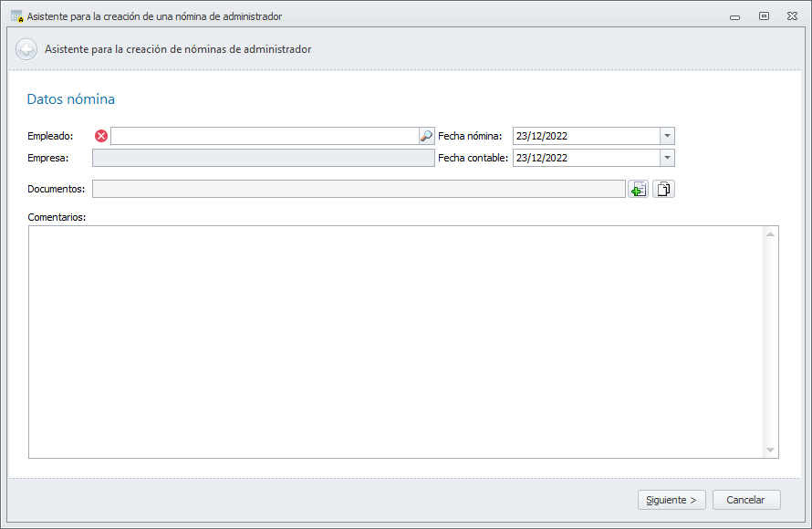Viewport: 812px width, 529px height.
Task: Expand the Fecha contable date dropdown
Action: tap(667, 158)
